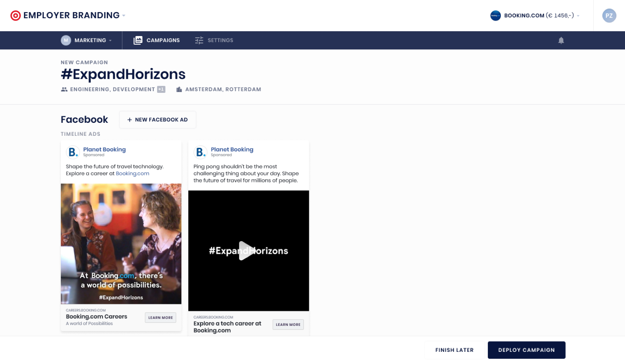Screen dimensions: 625x364
Task: Click the audience people icon
Action: [x=64, y=89]
